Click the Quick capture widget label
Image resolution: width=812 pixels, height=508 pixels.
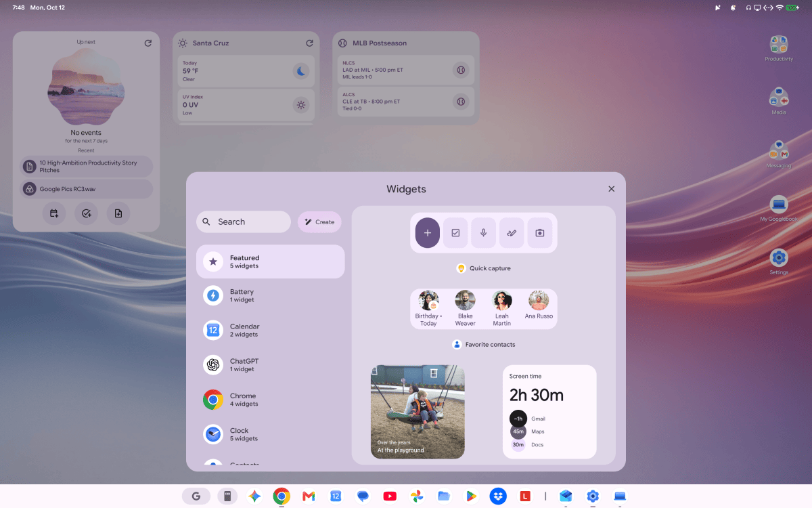(490, 268)
